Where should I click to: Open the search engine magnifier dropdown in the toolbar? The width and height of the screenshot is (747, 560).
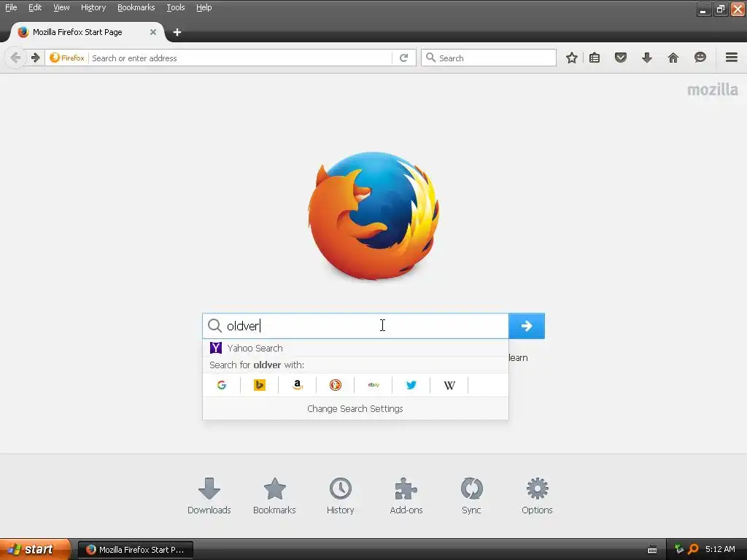[430, 58]
